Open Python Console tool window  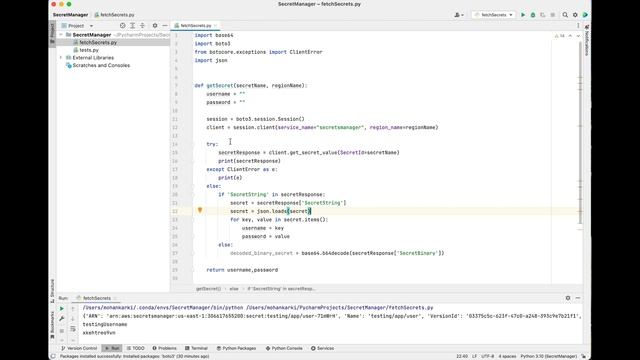pyautogui.click(x=284, y=348)
